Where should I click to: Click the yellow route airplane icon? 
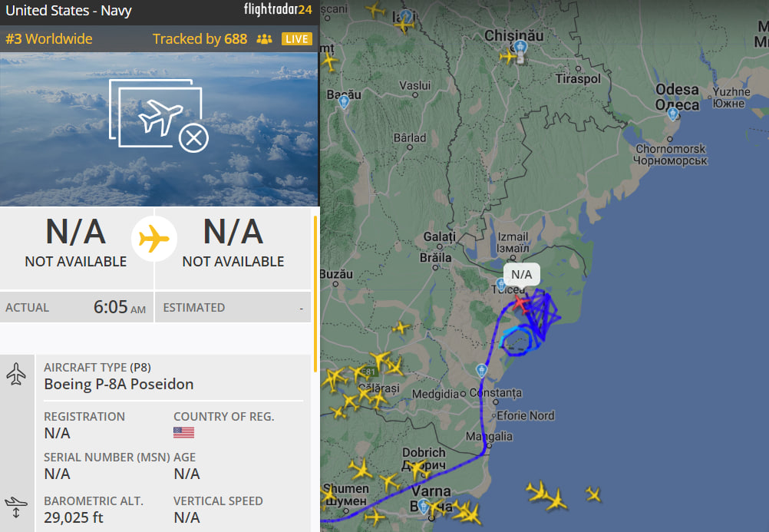tap(154, 239)
